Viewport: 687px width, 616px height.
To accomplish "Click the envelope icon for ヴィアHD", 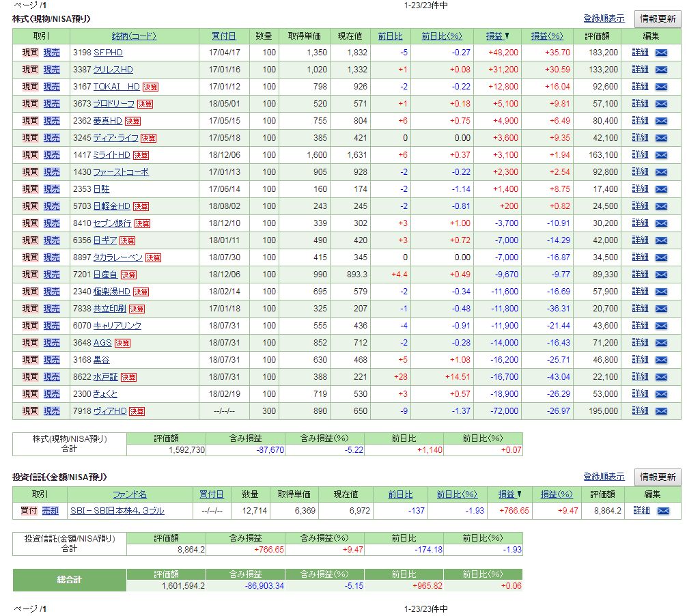I will [x=661, y=411].
